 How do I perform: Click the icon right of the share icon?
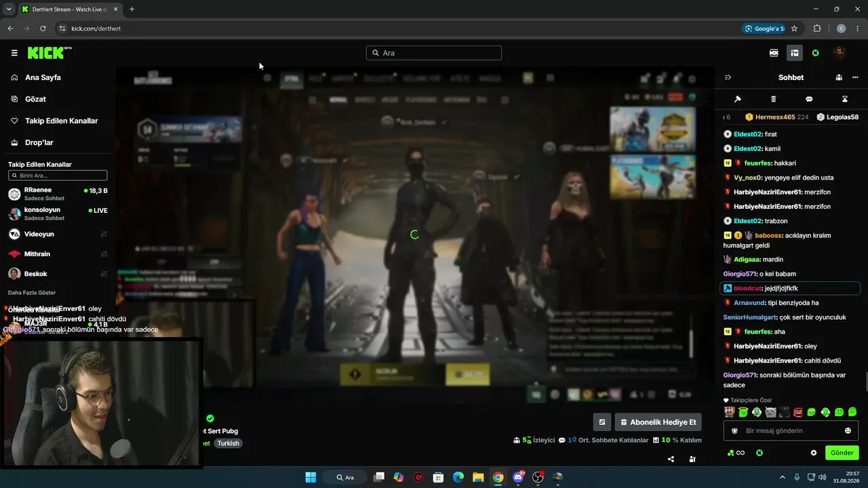pos(692,459)
